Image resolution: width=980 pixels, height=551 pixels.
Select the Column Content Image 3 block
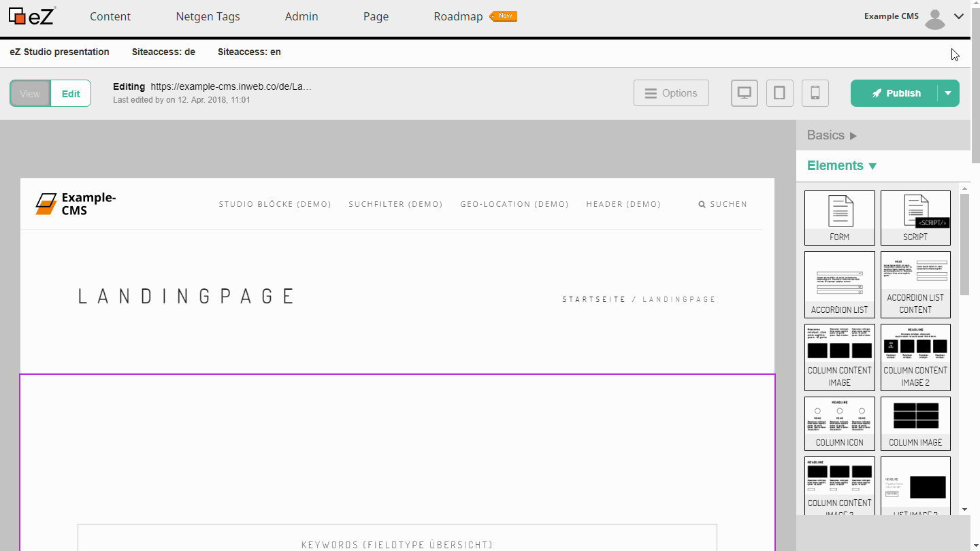(840, 486)
